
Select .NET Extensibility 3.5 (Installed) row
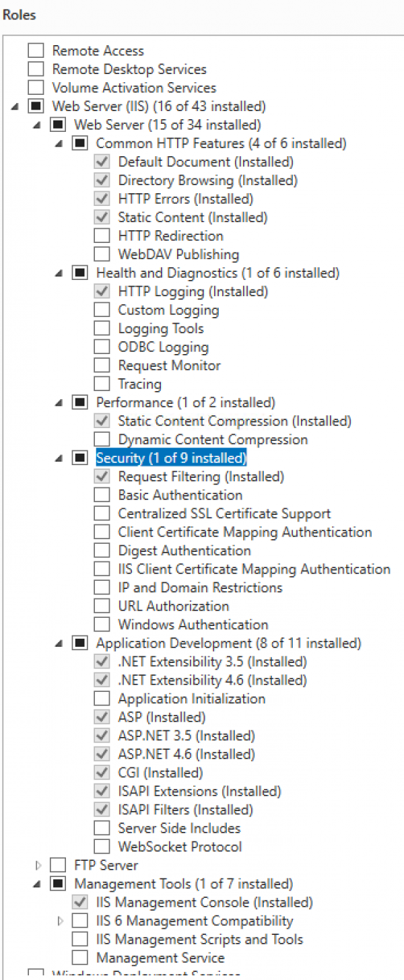point(212,662)
